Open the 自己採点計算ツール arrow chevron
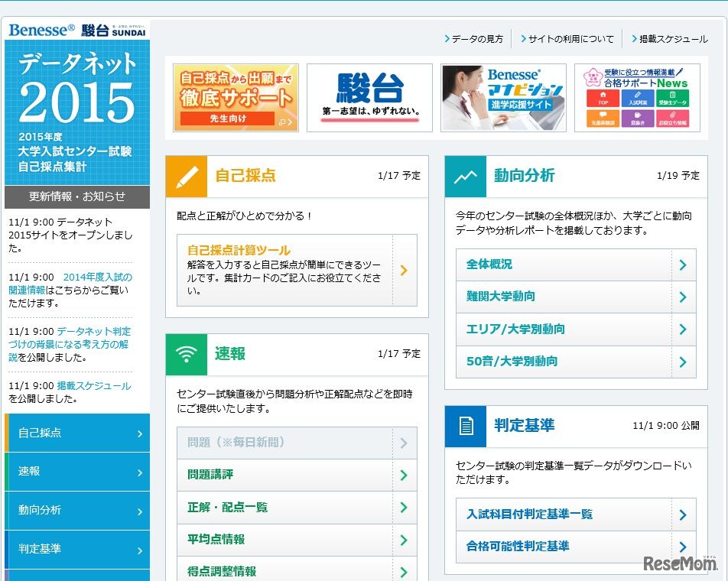This screenshot has width=728, height=581. (404, 269)
